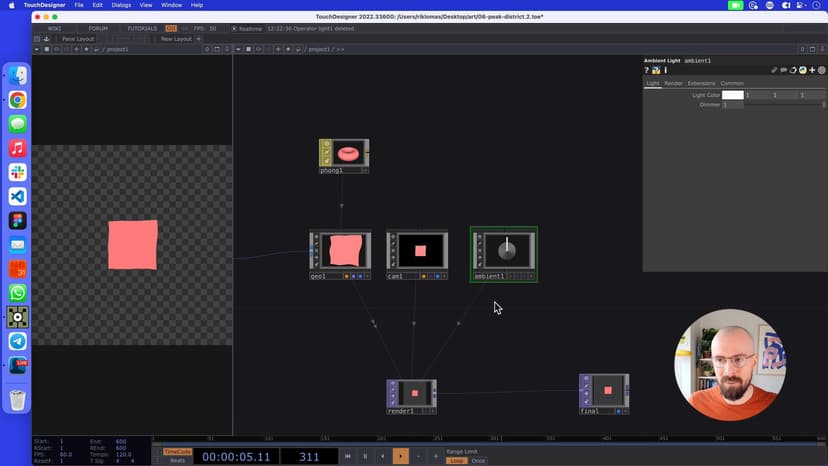
Task: Switch to the Render parameter tab
Action: [x=674, y=83]
